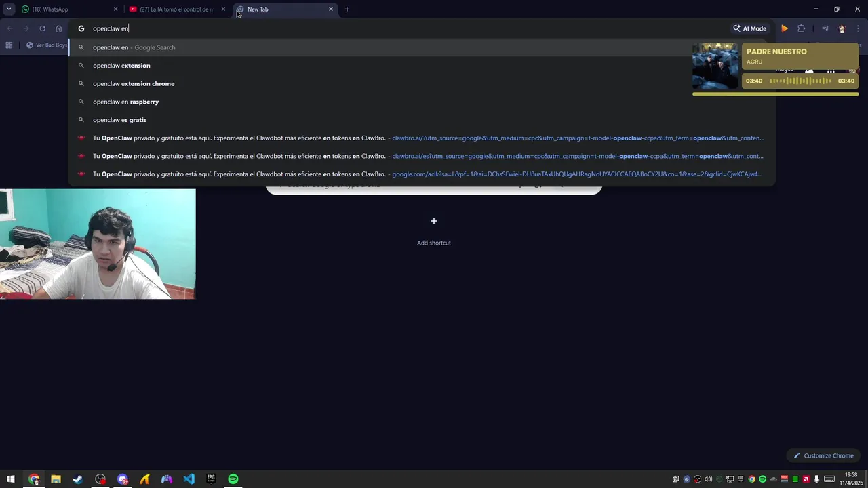Open Spotify from the taskbar
Image resolution: width=868 pixels, height=488 pixels.
pos(233,479)
